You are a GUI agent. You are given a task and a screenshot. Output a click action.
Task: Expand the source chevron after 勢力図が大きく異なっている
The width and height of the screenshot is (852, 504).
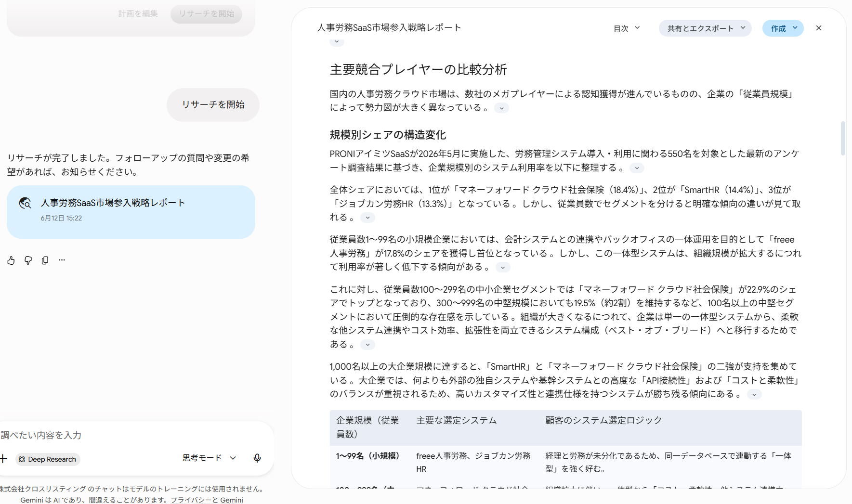pos(501,108)
